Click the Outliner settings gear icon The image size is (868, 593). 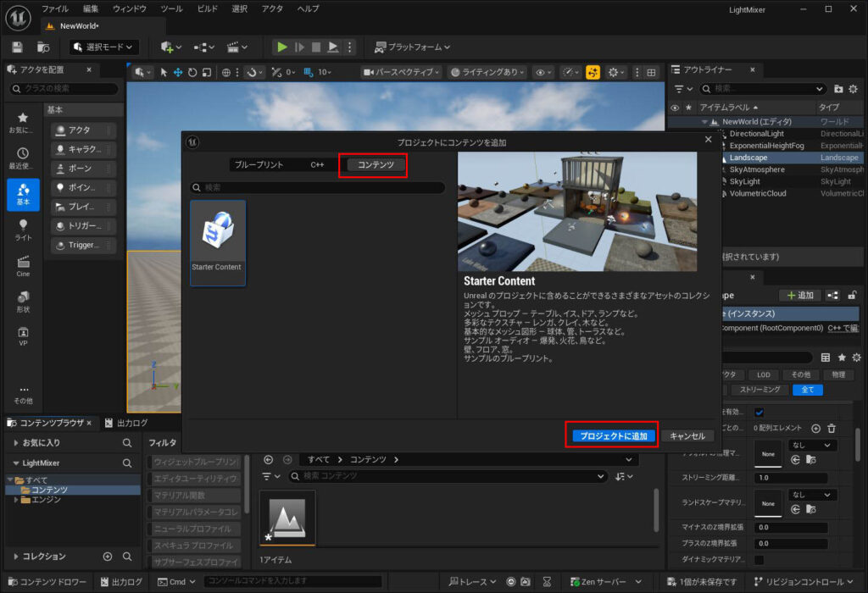click(x=854, y=89)
